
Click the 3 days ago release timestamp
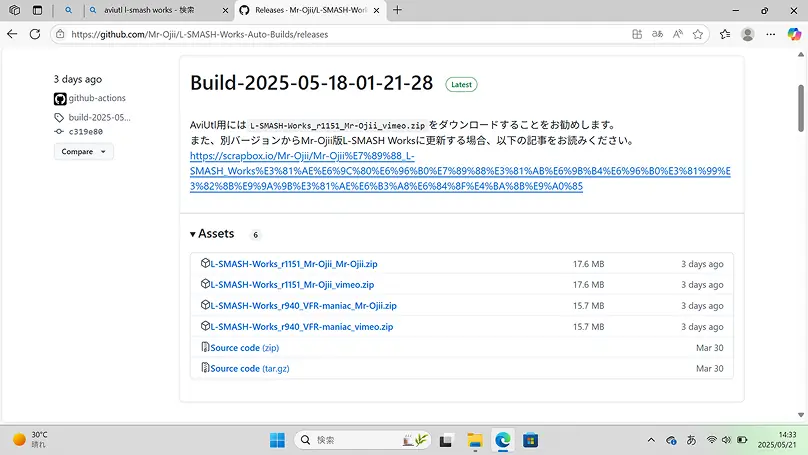78,79
